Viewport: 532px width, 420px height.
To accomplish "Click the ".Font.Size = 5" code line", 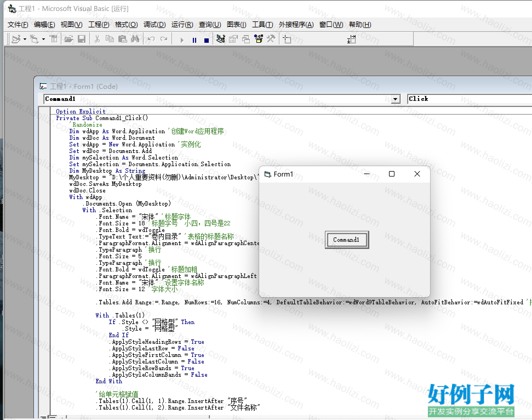I will pyautogui.click(x=119, y=256).
